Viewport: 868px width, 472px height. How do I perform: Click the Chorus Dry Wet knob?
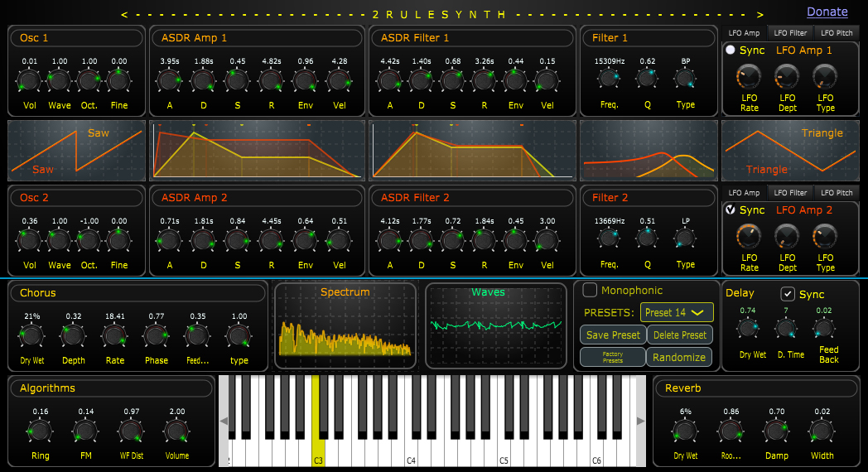(x=31, y=336)
